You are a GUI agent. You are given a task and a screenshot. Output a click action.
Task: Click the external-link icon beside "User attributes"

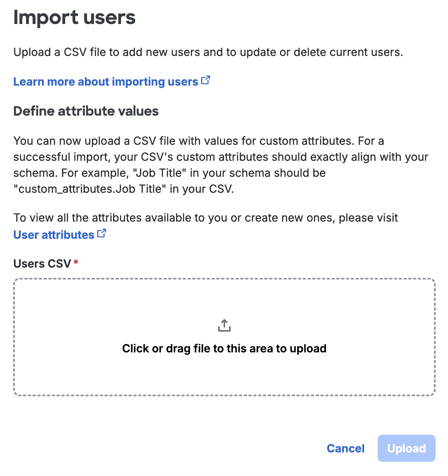click(x=102, y=233)
